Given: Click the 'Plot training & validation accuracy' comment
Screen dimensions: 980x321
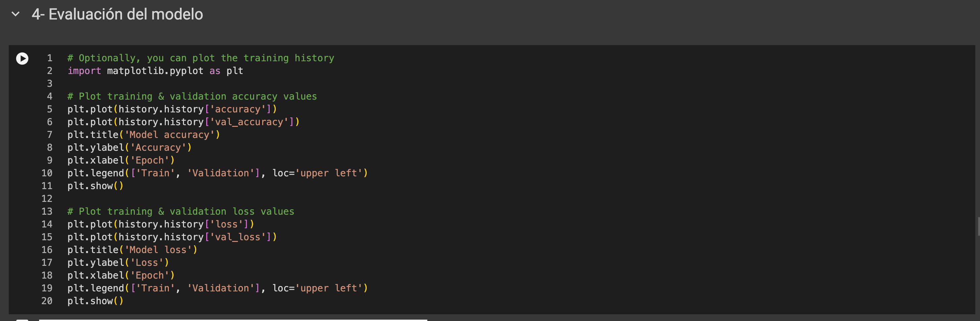Looking at the screenshot, I should click(192, 97).
